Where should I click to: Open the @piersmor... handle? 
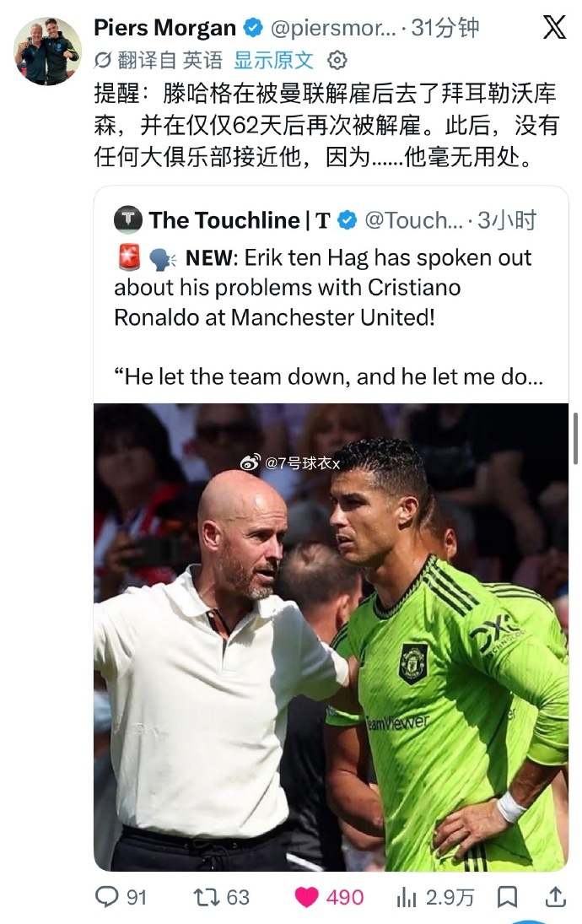point(333,28)
